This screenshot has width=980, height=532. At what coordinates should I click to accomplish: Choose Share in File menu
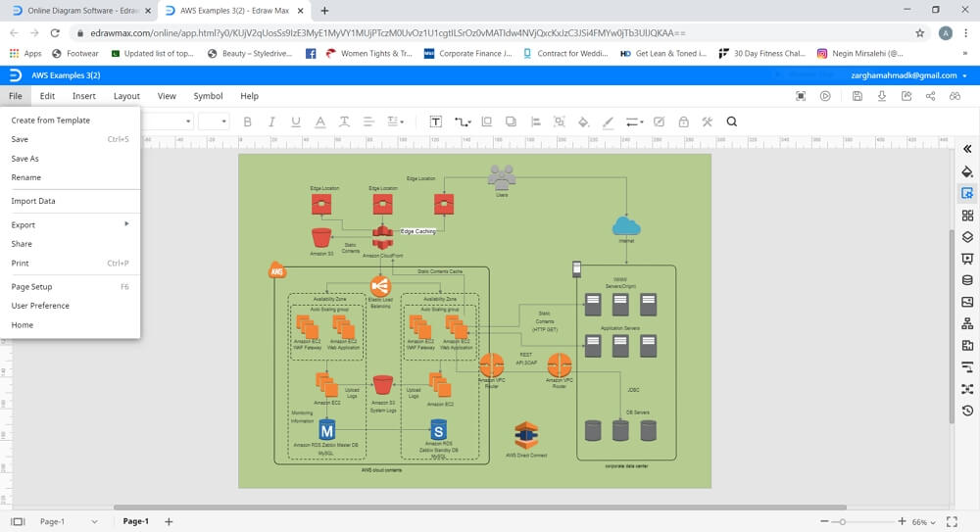tap(22, 244)
